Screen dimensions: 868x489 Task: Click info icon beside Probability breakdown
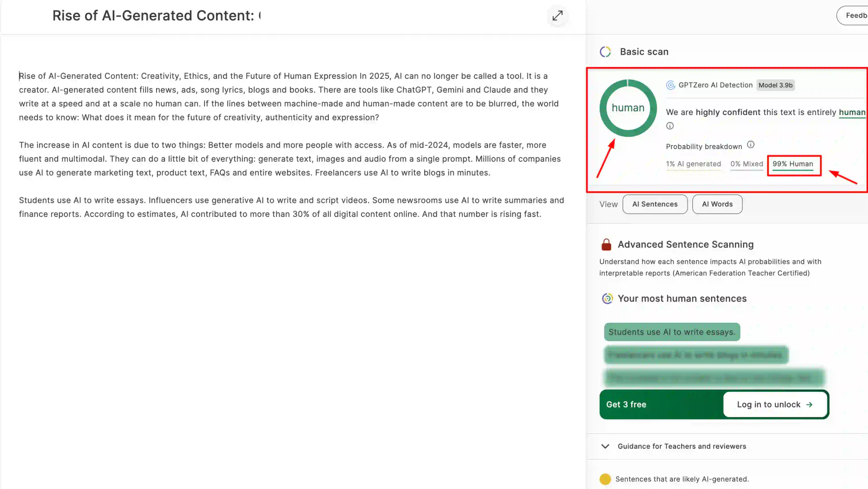click(x=750, y=145)
